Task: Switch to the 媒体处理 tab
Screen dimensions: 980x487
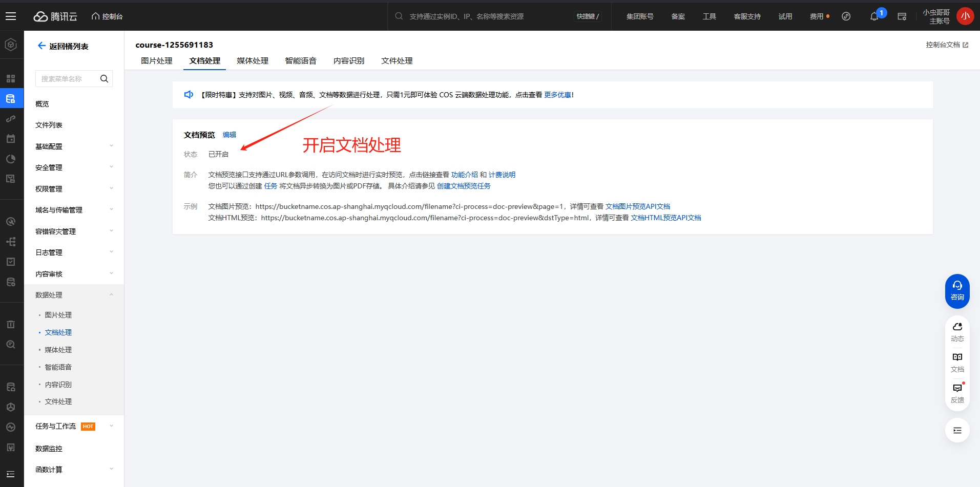Action: (253, 60)
